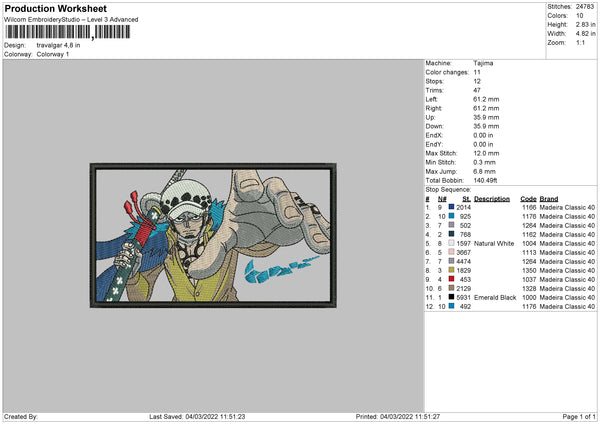Select the dark teal swatch beside 768
The width and height of the screenshot is (600, 424).
coord(452,234)
